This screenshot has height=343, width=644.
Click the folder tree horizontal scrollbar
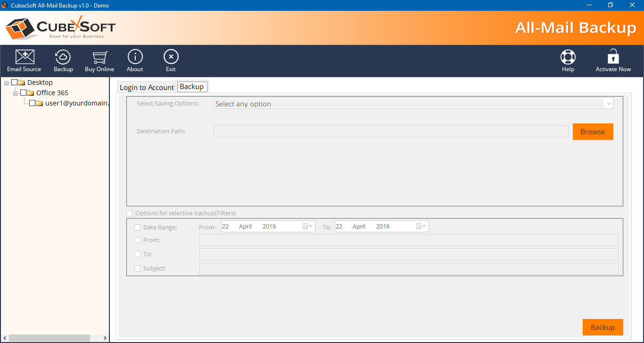click(x=50, y=338)
